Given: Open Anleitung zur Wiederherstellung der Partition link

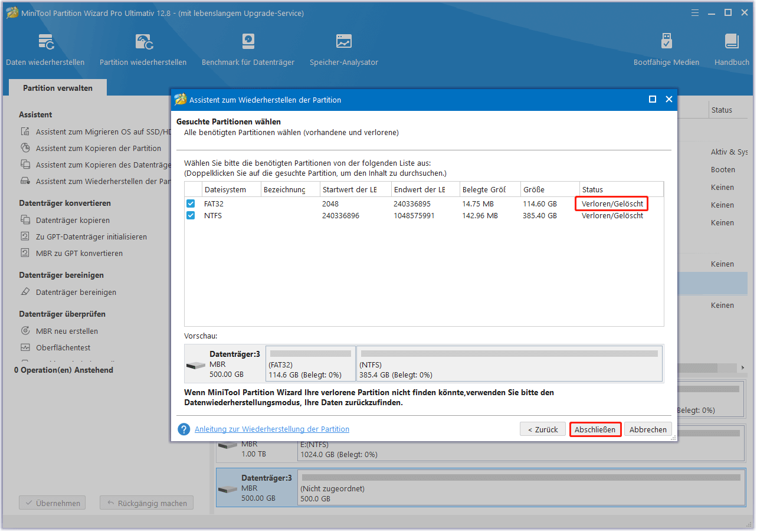Looking at the screenshot, I should tap(272, 429).
